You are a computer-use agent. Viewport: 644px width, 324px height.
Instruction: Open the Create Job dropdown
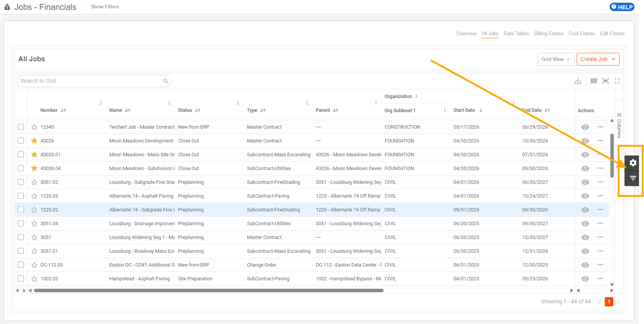point(598,59)
